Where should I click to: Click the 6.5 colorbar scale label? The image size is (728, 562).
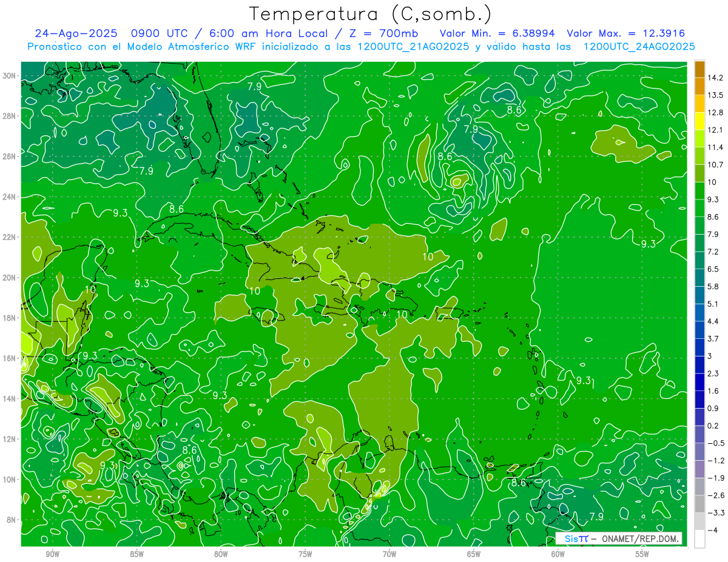coord(714,269)
